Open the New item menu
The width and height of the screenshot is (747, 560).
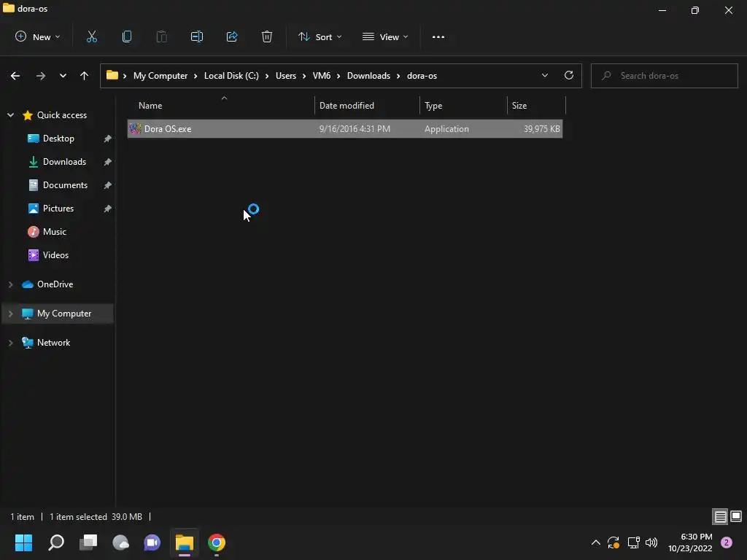(x=38, y=36)
